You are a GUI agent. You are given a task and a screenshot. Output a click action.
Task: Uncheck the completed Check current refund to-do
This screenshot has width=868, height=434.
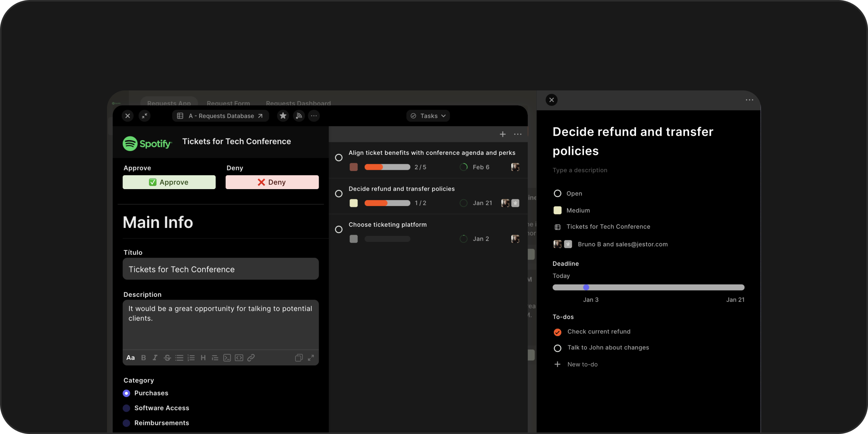557,332
